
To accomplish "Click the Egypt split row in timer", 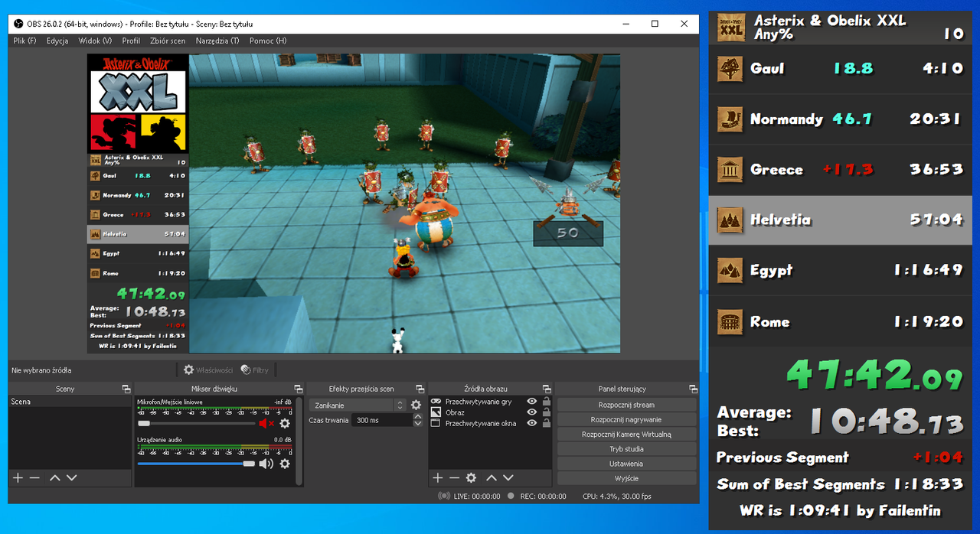I will tap(840, 271).
